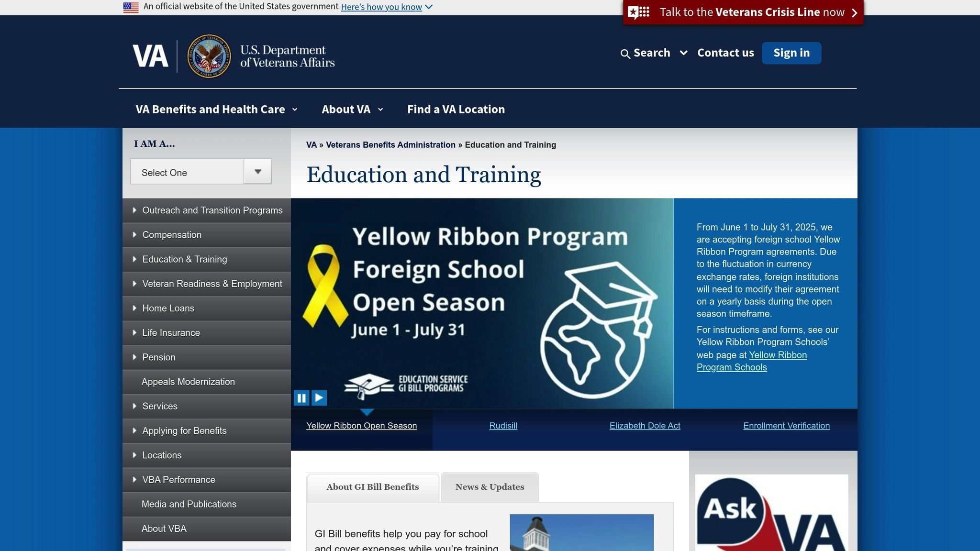Open the 'Select One' dropdown arrow

coord(257,171)
